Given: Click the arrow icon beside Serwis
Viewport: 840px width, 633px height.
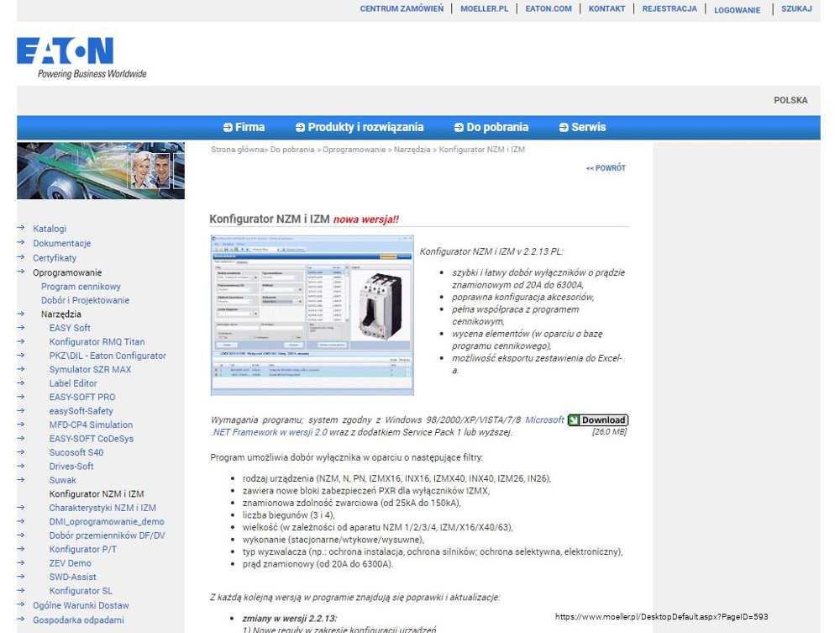Looking at the screenshot, I should coord(564,128).
